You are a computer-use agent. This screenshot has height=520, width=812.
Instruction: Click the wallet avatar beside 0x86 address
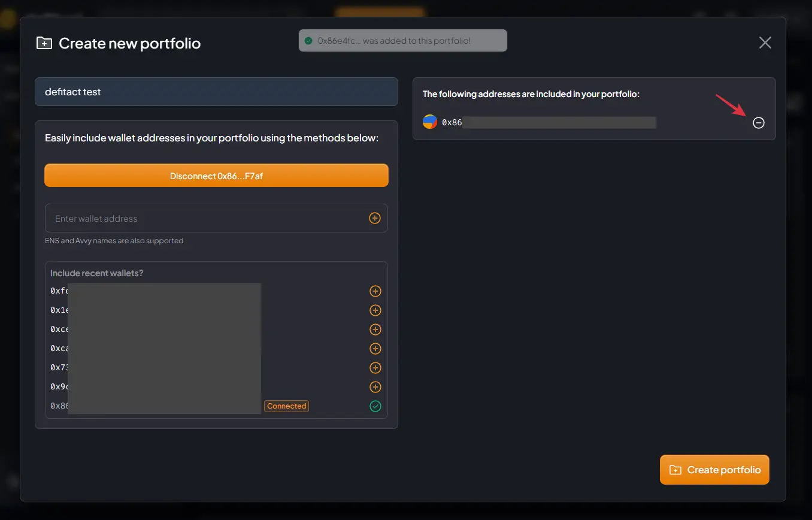pyautogui.click(x=430, y=122)
